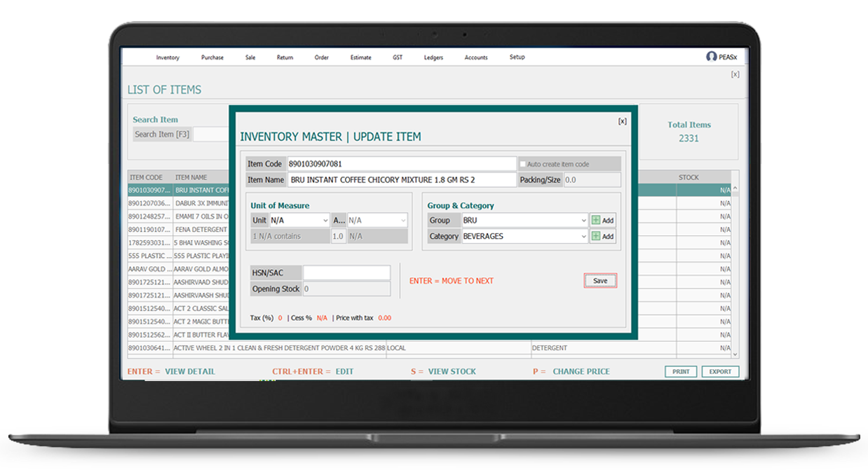Select the ACT II BUTTER FLAVOUR row

pyautogui.click(x=429, y=335)
